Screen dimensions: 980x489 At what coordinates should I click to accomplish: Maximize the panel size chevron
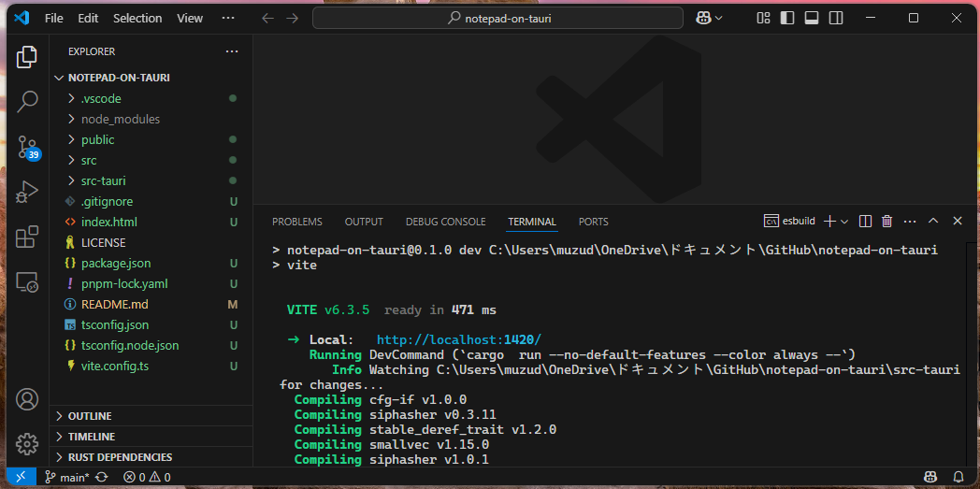click(x=933, y=221)
